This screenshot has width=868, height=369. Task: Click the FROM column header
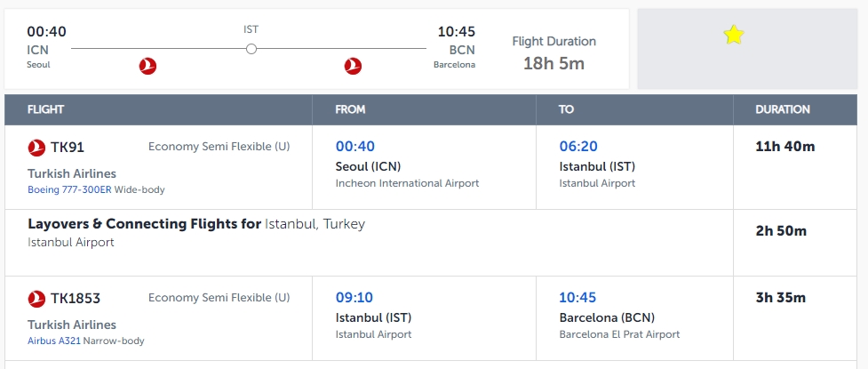[x=350, y=109]
